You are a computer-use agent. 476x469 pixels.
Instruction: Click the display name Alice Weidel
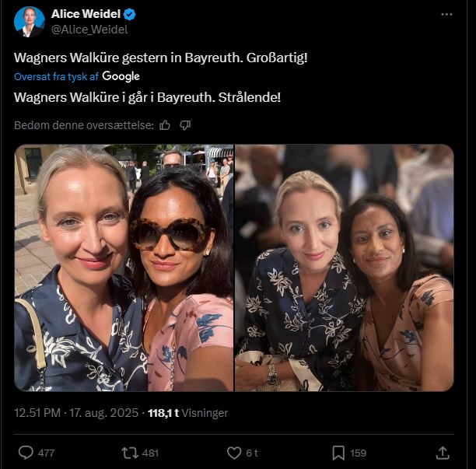pyautogui.click(x=86, y=14)
